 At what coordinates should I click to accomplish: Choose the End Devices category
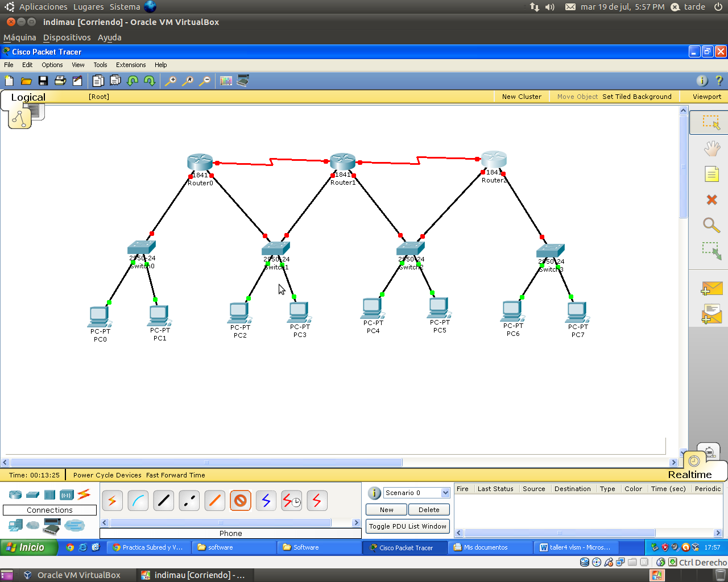click(x=15, y=525)
